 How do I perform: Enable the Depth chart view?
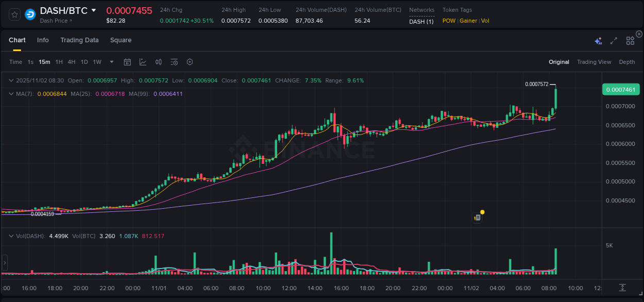[627, 62]
